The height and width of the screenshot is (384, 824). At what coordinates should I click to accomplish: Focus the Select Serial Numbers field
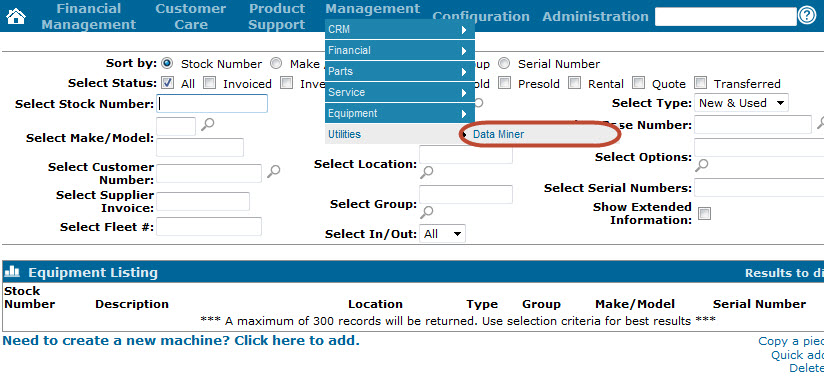click(759, 188)
